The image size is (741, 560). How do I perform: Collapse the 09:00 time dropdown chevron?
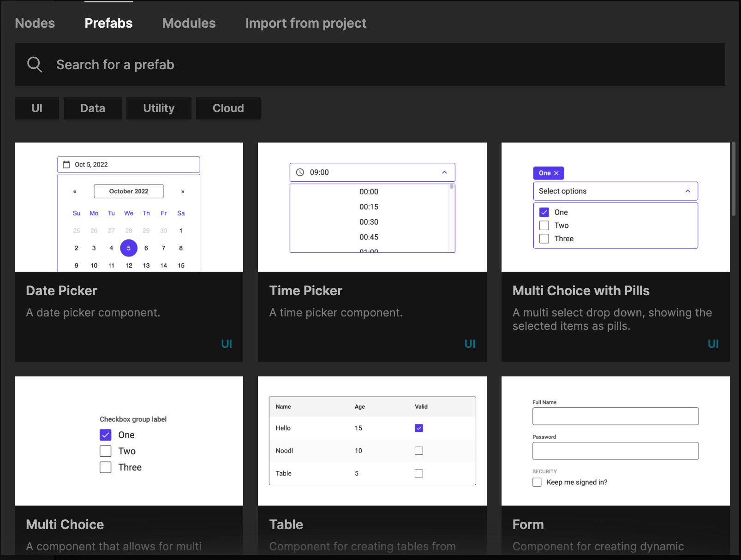pos(444,173)
